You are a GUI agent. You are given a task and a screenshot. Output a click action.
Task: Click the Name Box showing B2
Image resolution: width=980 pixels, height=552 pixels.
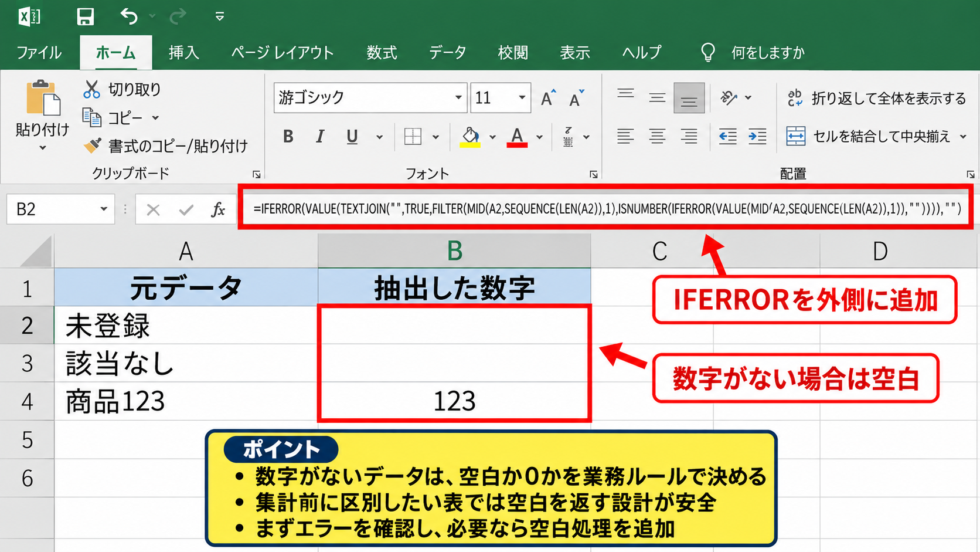point(60,209)
